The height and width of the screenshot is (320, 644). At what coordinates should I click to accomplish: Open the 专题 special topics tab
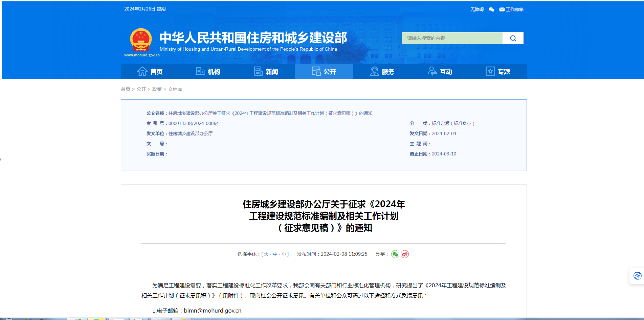(498, 72)
